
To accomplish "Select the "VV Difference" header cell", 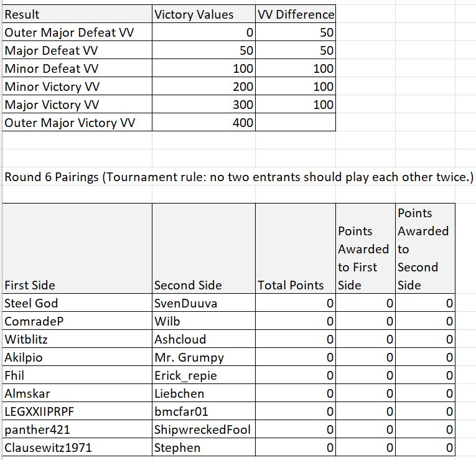I will (296, 14).
